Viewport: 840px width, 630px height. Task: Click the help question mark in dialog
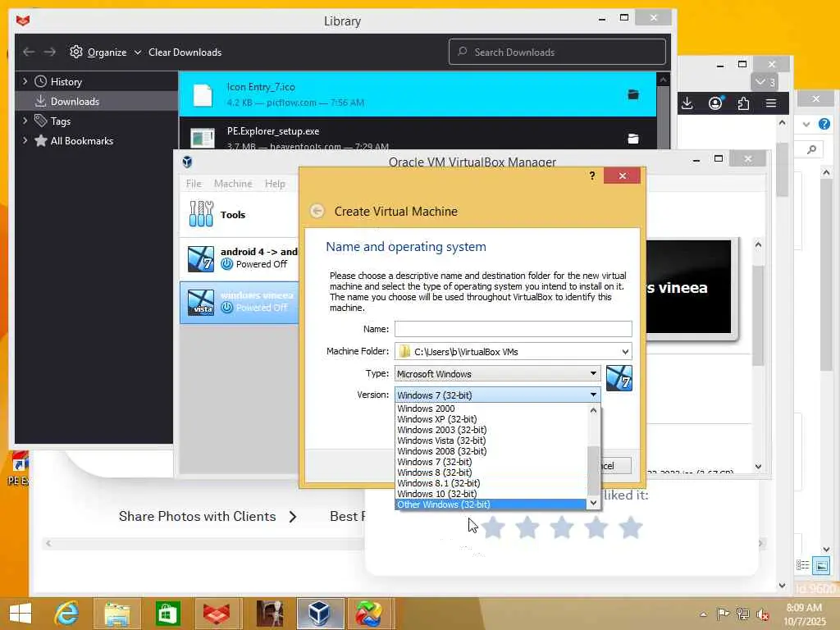592,176
